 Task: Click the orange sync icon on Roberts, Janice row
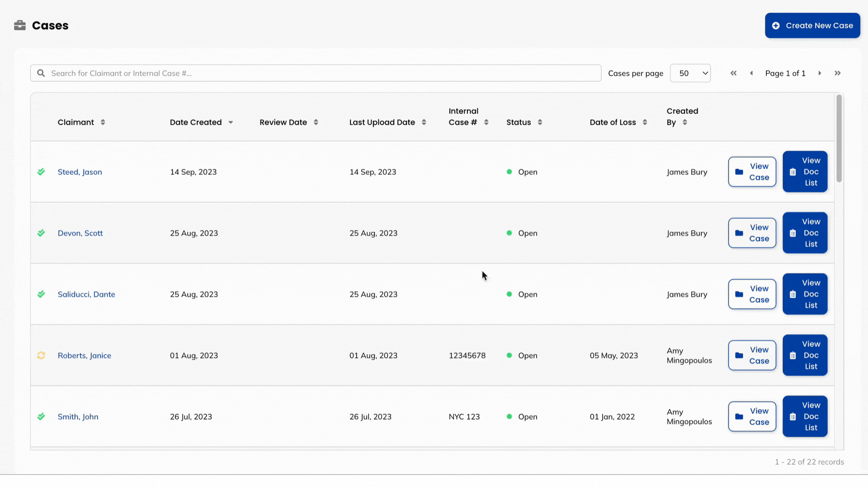(41, 356)
